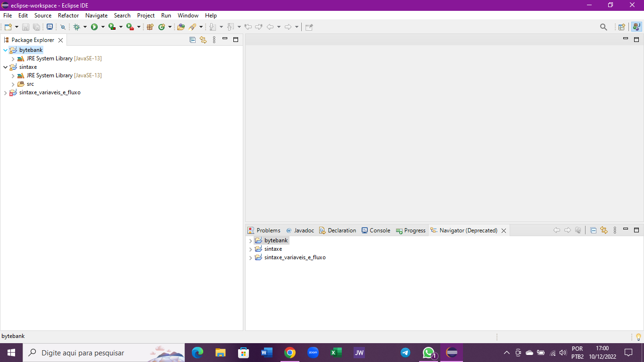Screen dimensions: 644x362
Task: Click the Skip All Breakpoints icon
Action: (63, 27)
